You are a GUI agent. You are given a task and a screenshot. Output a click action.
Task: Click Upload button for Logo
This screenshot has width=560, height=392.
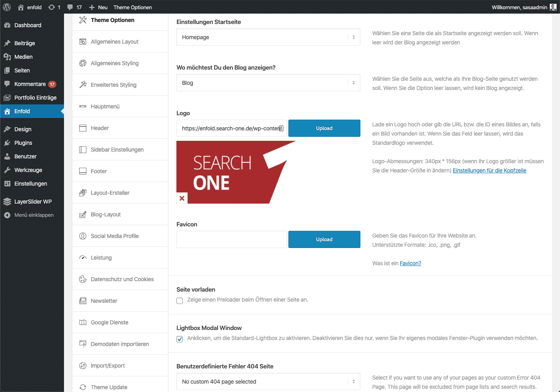(x=324, y=128)
